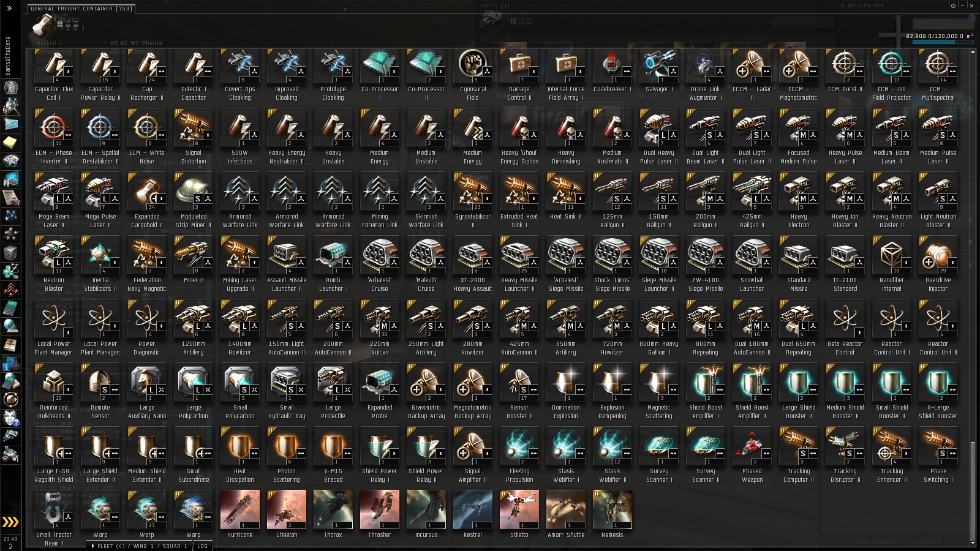The image size is (980, 551).
Task: Select the Incursus ship thumbnail
Action: click(426, 509)
